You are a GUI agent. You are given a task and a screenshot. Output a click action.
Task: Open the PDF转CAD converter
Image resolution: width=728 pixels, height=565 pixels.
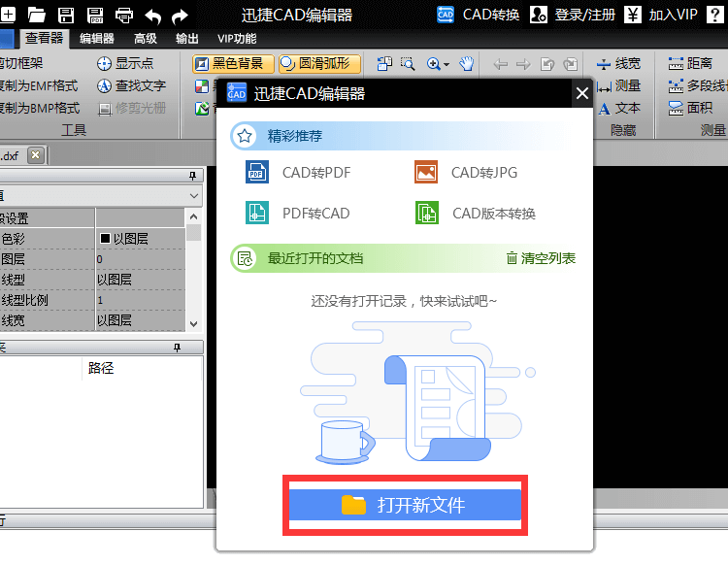pyautogui.click(x=298, y=214)
